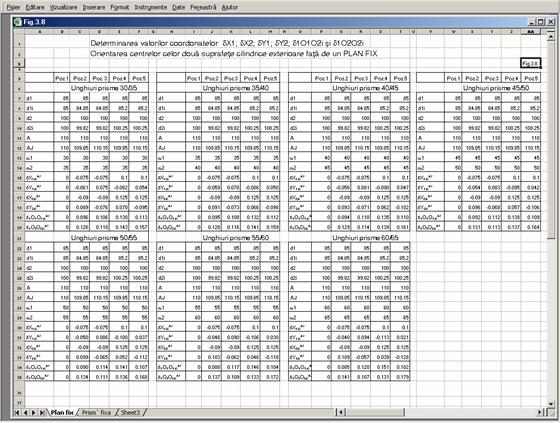Image resolution: width=560 pixels, height=423 pixels.
Task: Go to last sheet tab arrow
Action: (42, 412)
